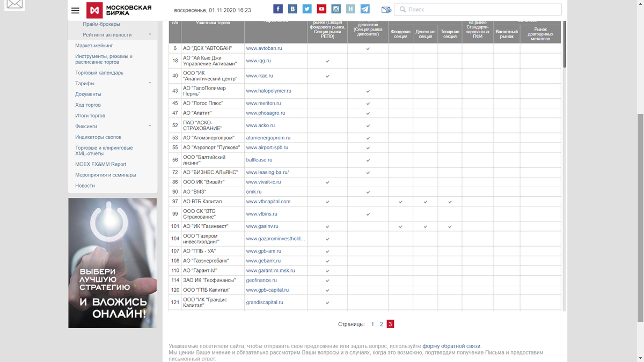Open the форму обратной связи link
This screenshot has height=362, width=644.
tap(452, 346)
